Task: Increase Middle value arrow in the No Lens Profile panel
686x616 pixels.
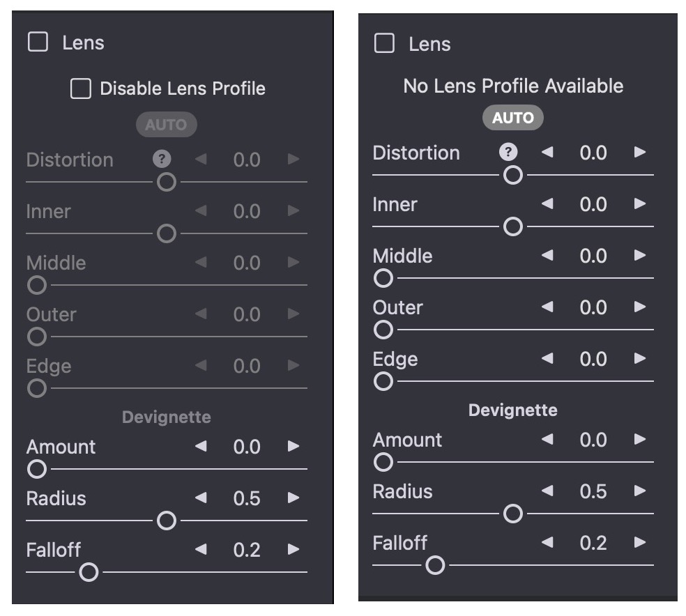Action: pos(640,256)
